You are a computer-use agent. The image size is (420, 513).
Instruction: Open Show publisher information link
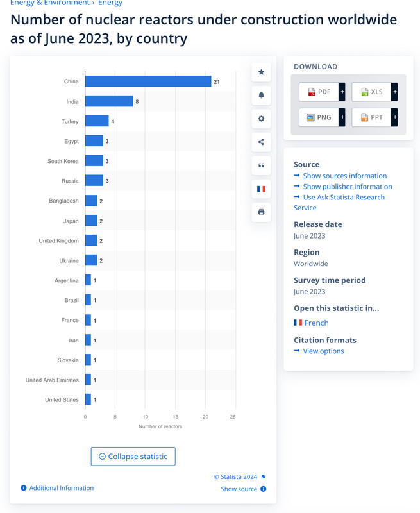click(348, 187)
